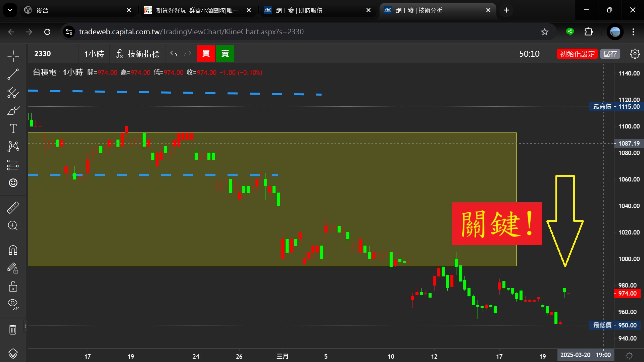Go forward in browser history
The image size is (644, 362).
[29, 32]
